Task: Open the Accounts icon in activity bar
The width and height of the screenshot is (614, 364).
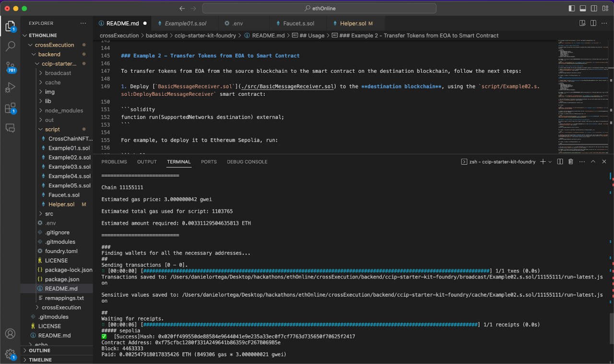Action: [x=10, y=334]
